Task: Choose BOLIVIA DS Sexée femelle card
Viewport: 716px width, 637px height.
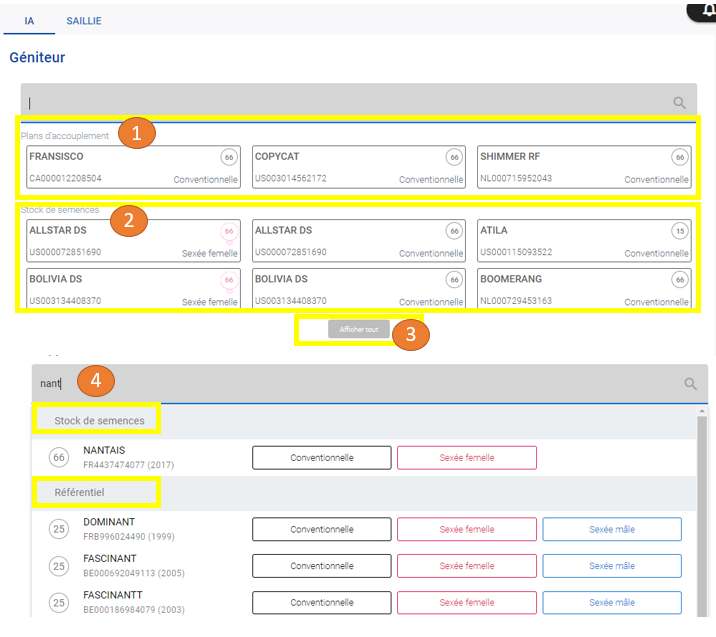Action: (133, 289)
